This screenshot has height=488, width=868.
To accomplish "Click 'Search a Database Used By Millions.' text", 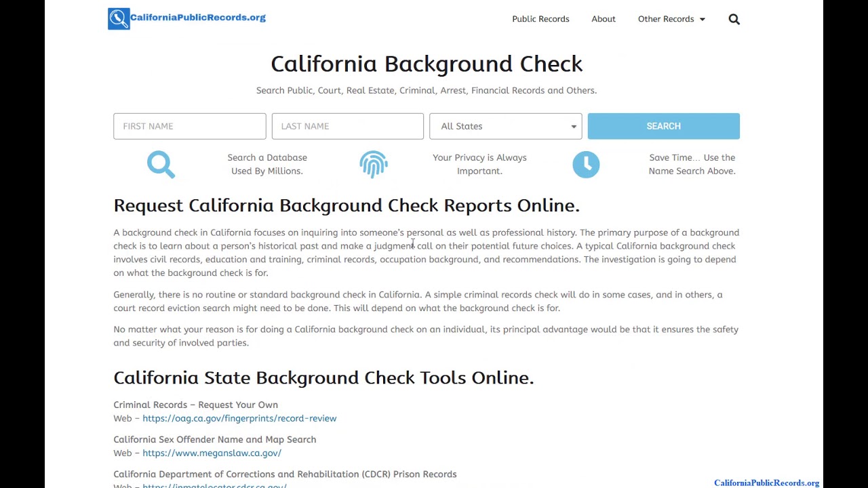I will pos(267,164).
